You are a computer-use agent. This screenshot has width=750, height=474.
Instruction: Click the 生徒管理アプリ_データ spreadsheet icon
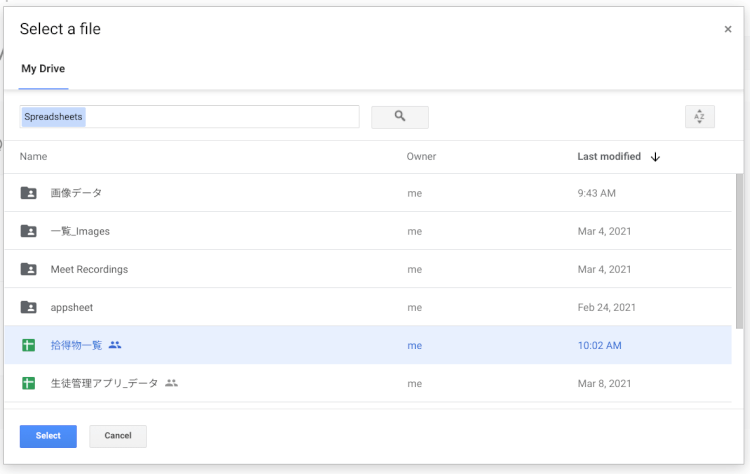coord(29,383)
